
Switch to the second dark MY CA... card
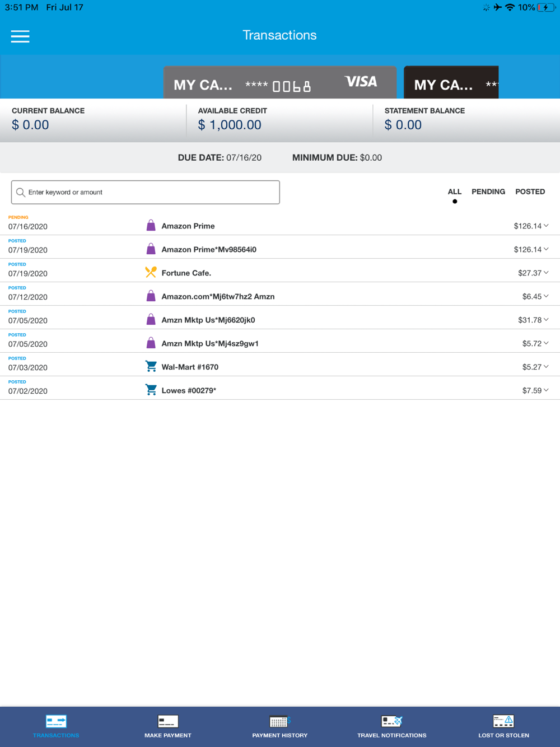451,82
